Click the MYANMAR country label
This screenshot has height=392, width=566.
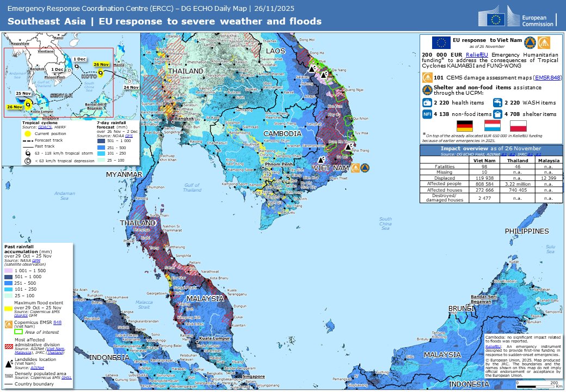[124, 174]
